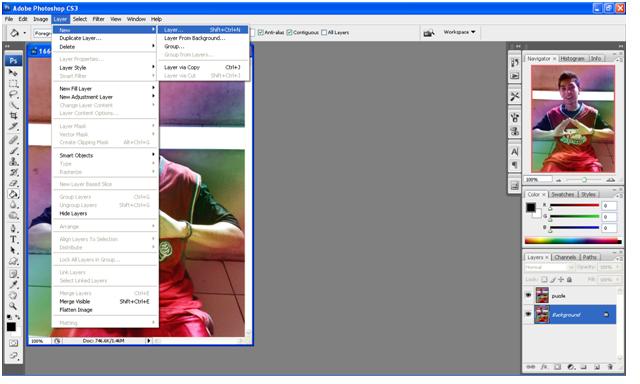Switch to the Paths tab

(x=589, y=257)
